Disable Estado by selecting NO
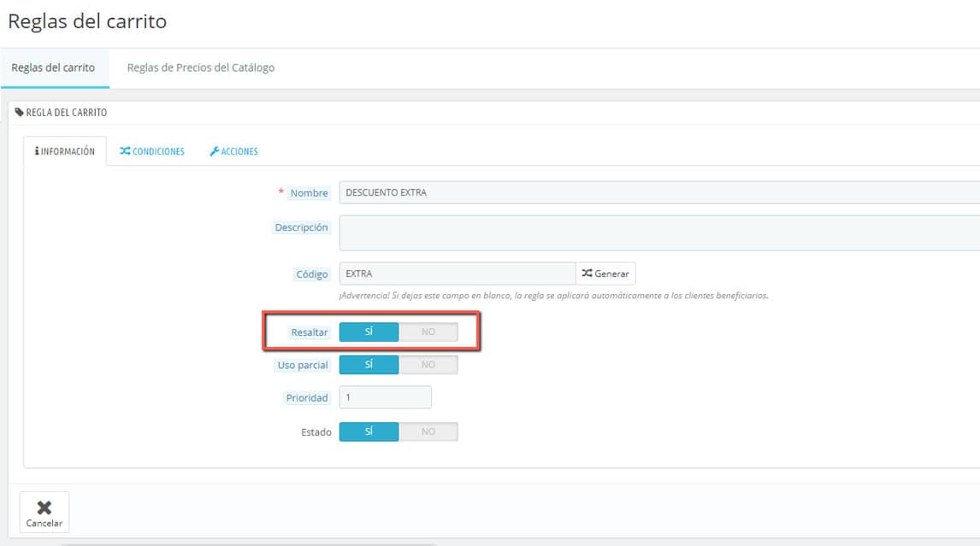Screen dimensions: 980x546 (428, 432)
